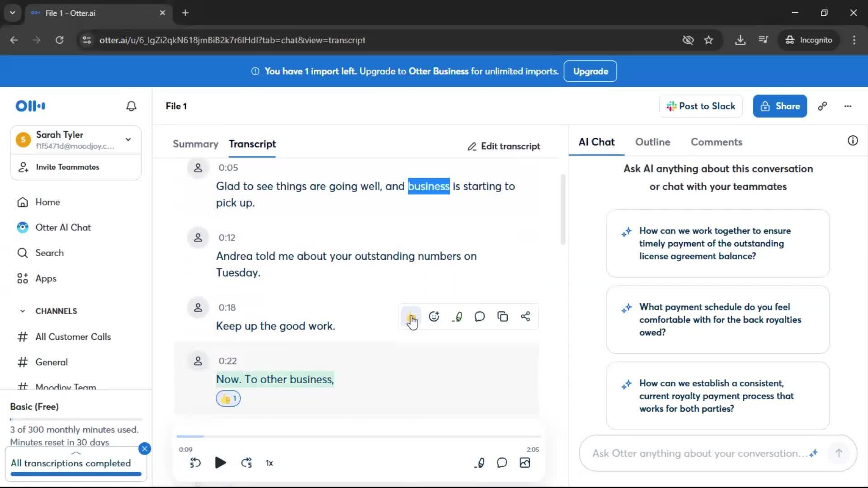
Task: Select the payment schedule suggested question
Action: coord(718,319)
